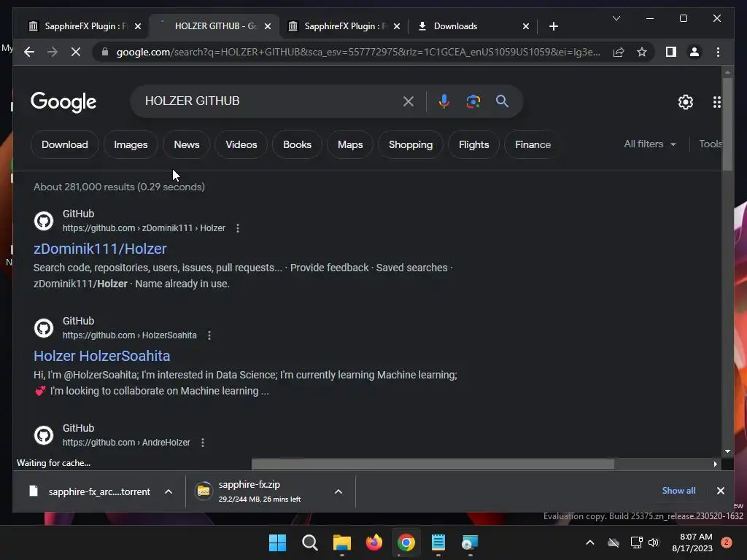Open zDominik111/Holzer result link
The width and height of the screenshot is (747, 560).
point(100,249)
